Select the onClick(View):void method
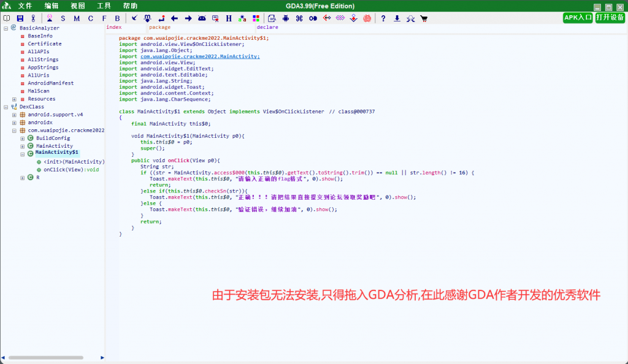The width and height of the screenshot is (628, 364). point(71,170)
